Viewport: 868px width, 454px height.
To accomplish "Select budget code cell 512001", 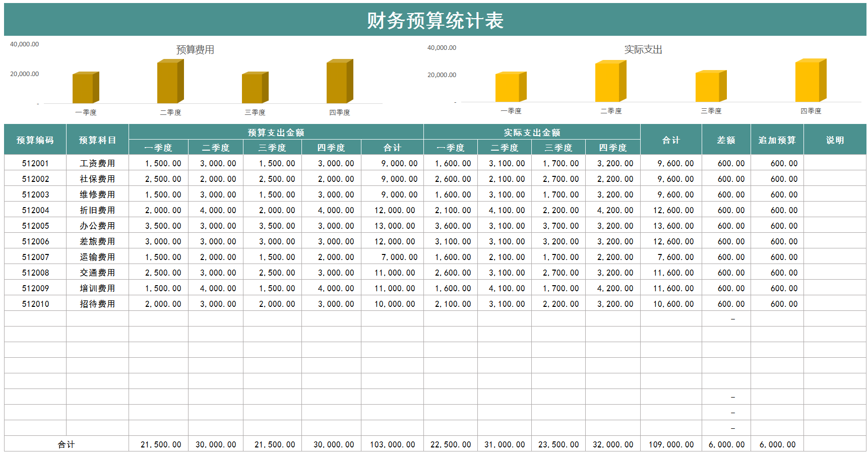I will click(x=35, y=163).
